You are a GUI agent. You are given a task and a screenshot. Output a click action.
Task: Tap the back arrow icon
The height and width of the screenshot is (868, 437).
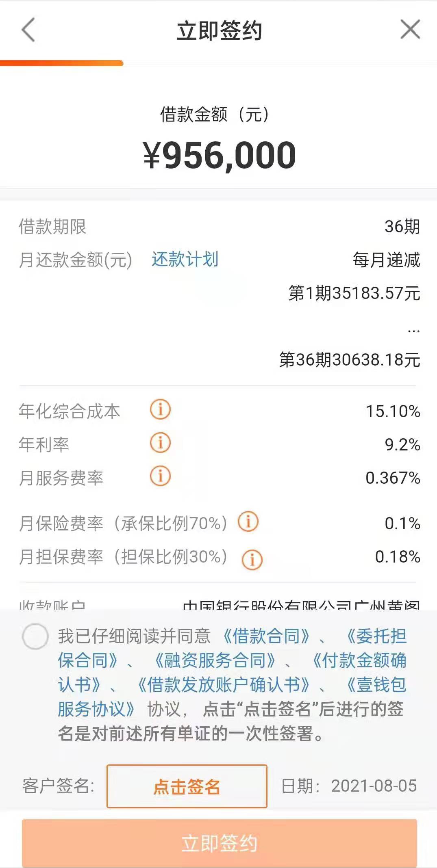tap(28, 30)
